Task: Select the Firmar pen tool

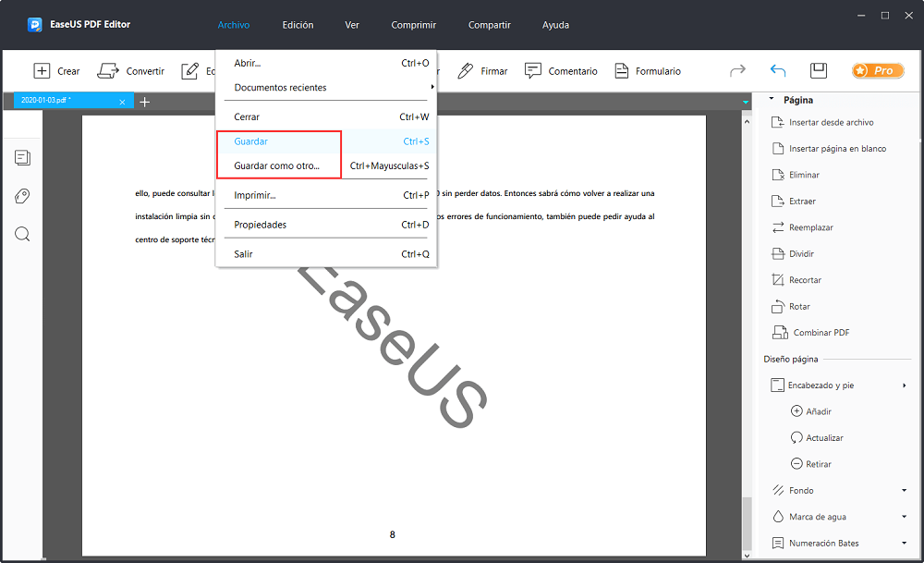Action: [x=482, y=71]
